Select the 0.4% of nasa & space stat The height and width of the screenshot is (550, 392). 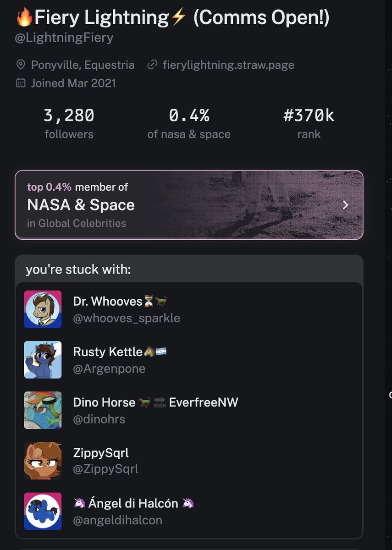coord(189,124)
